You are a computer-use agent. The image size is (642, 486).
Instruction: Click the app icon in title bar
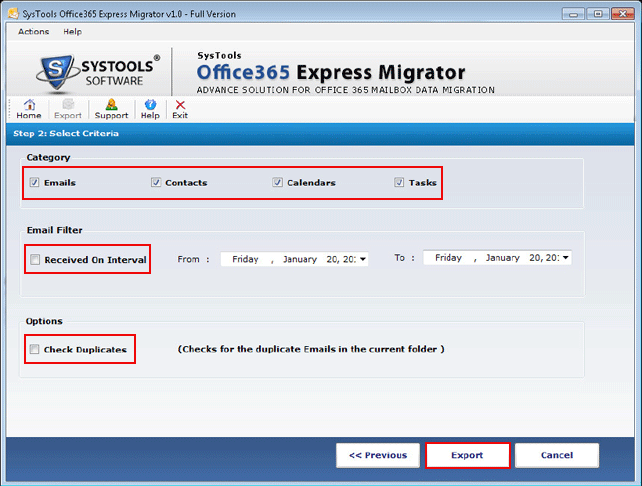tap(13, 14)
